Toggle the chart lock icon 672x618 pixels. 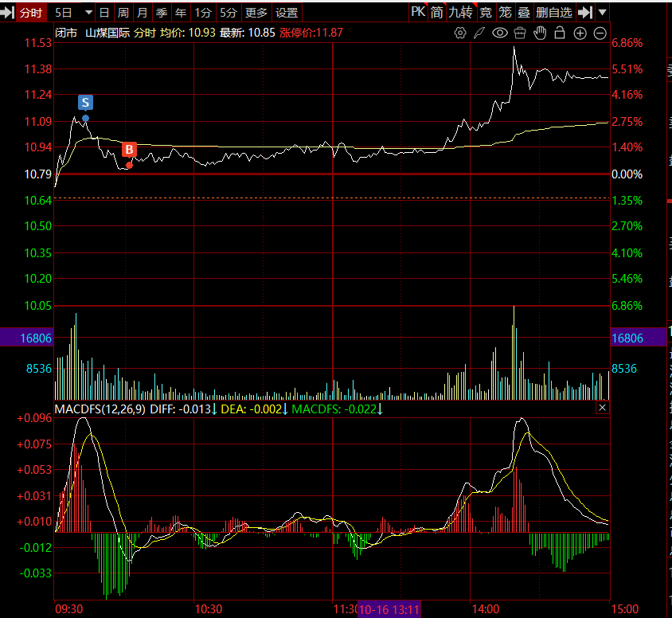pos(560,33)
